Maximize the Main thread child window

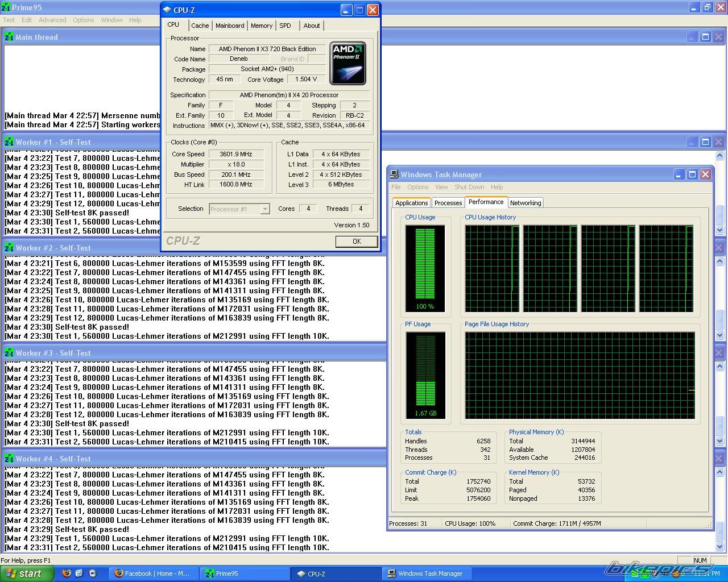pyautogui.click(x=705, y=37)
